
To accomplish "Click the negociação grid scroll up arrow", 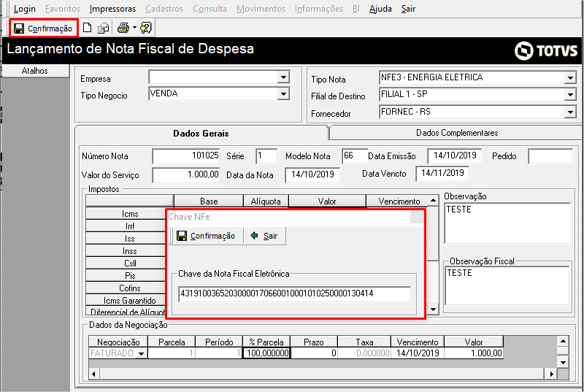I will point(563,341).
